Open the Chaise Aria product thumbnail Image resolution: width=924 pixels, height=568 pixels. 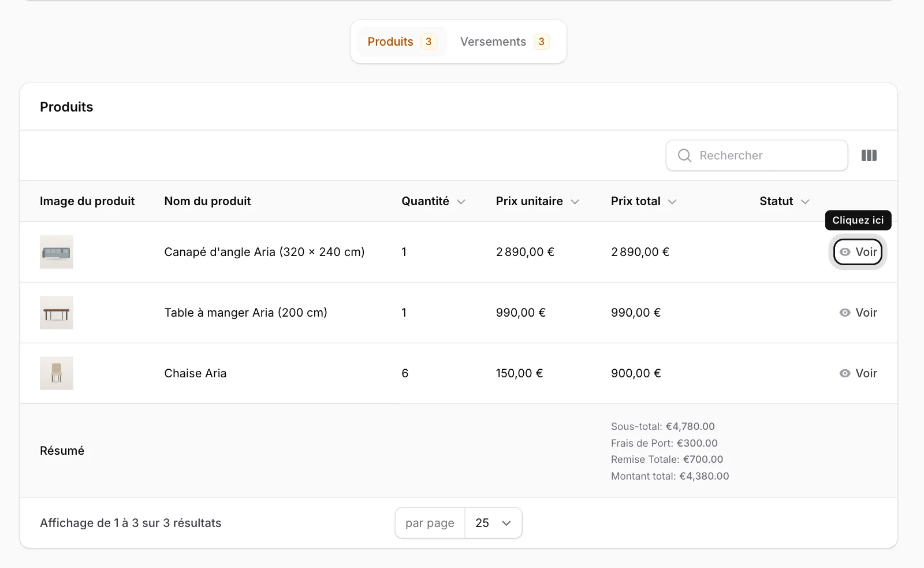(57, 373)
